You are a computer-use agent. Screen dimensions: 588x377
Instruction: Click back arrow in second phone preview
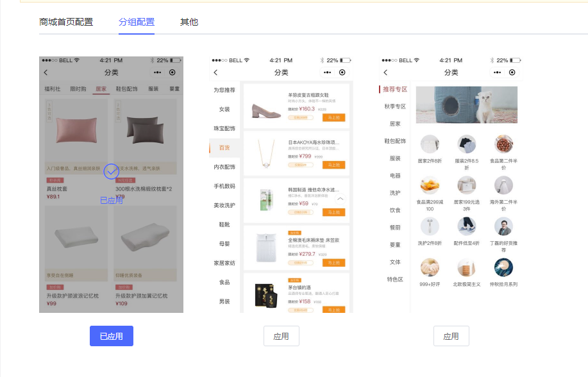click(x=215, y=72)
